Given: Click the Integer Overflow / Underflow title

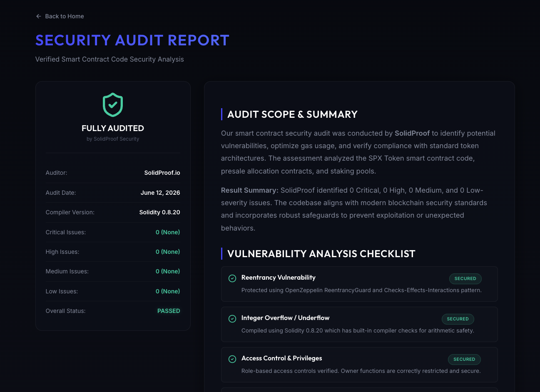Looking at the screenshot, I should (285, 318).
